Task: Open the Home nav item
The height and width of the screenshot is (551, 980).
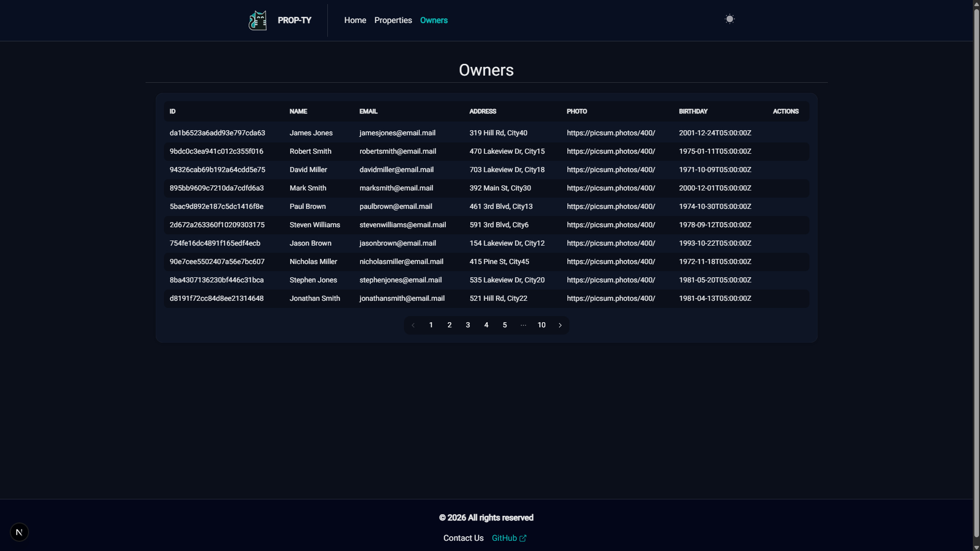Action: coord(355,20)
